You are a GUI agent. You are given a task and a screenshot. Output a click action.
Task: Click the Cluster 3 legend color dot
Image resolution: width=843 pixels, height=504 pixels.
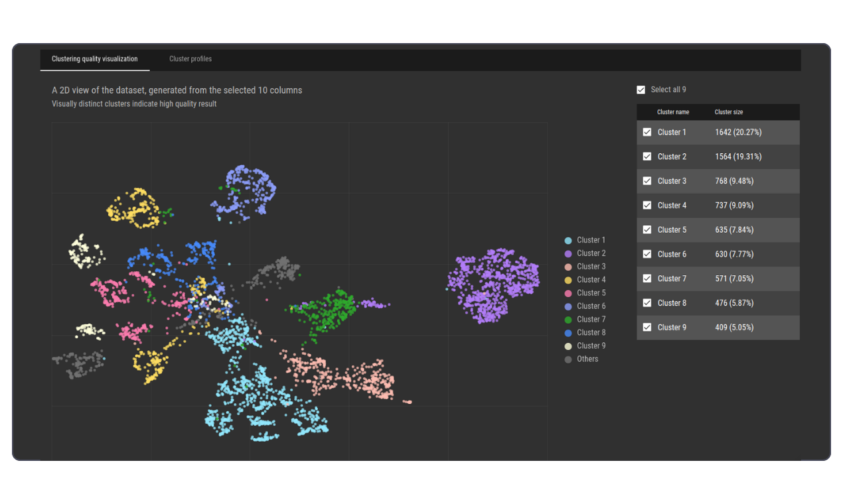(x=568, y=267)
